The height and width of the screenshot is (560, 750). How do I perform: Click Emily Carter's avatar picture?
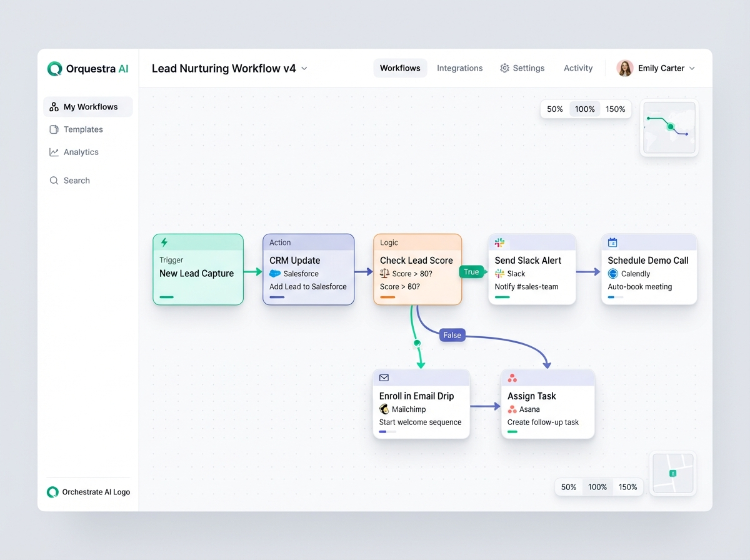coord(625,68)
